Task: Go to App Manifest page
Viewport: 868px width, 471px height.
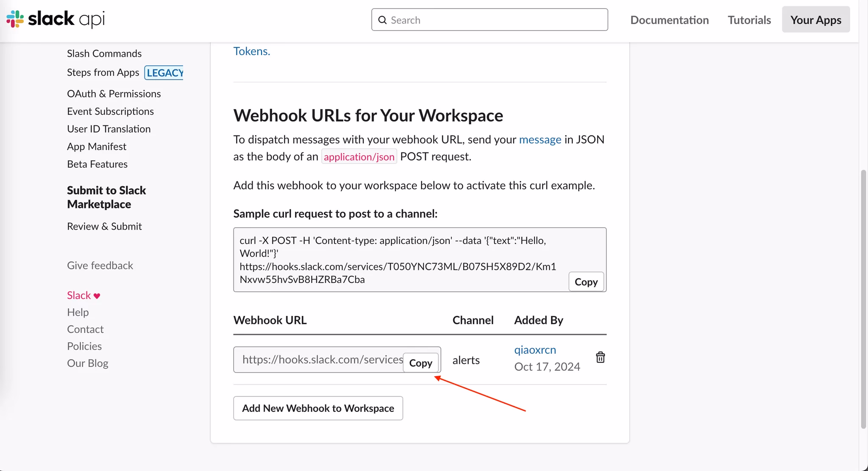Action: pos(97,147)
